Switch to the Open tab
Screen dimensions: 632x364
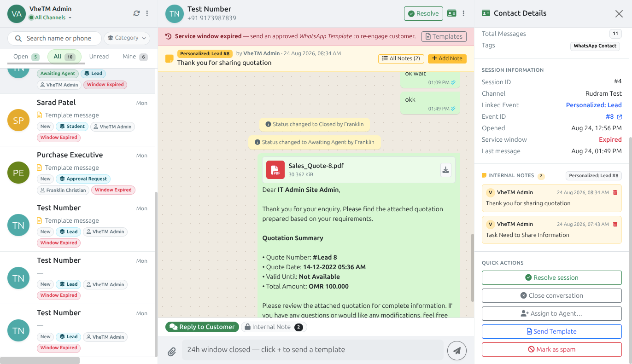pos(26,57)
